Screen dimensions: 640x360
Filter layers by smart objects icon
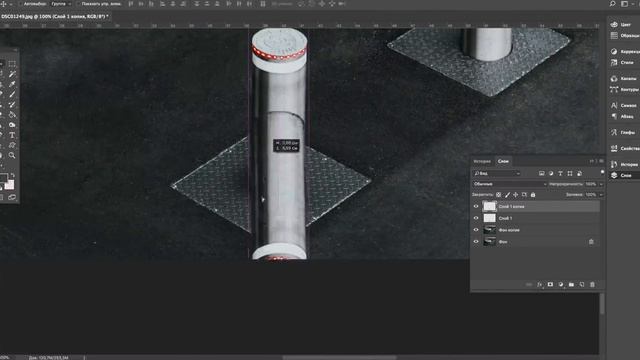tap(579, 173)
